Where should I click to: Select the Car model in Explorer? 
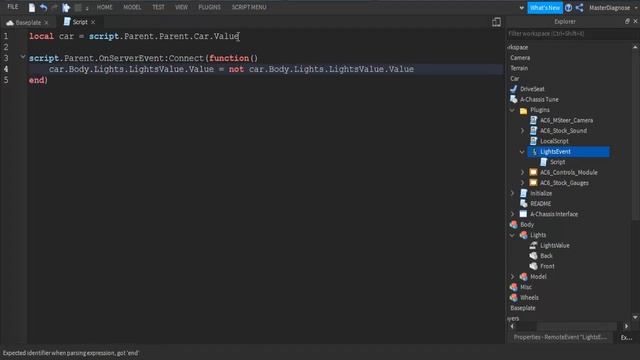click(x=515, y=78)
